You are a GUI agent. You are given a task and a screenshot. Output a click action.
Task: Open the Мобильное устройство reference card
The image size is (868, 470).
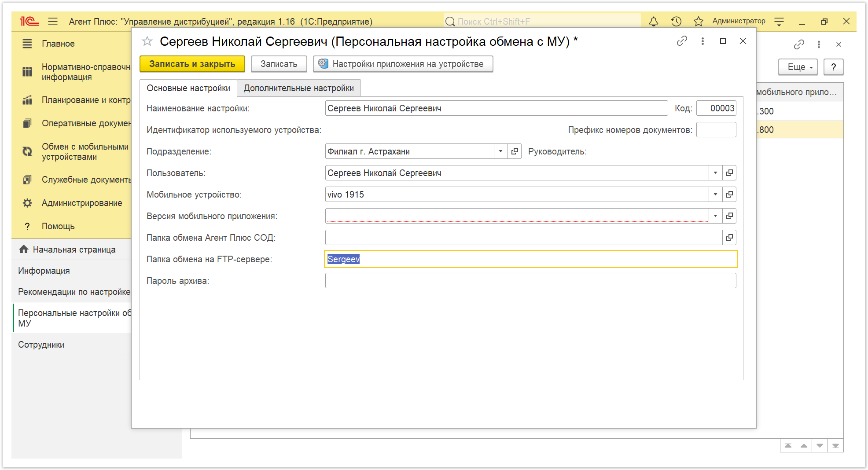729,195
